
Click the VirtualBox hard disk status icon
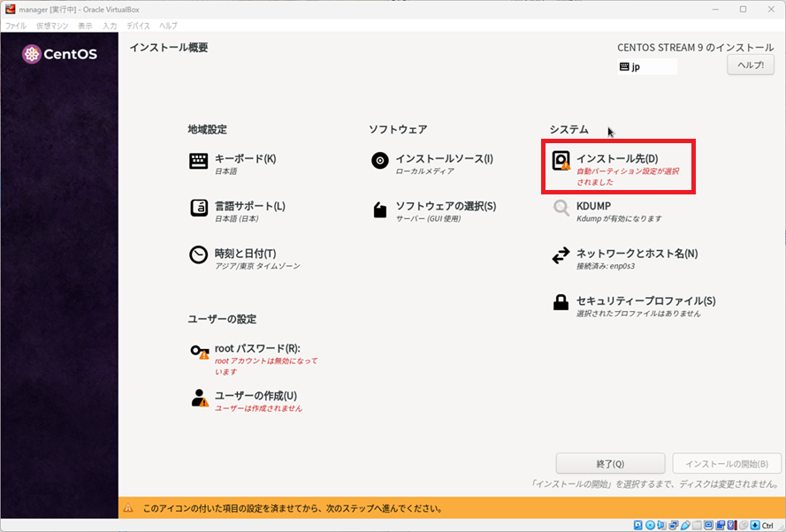637,525
